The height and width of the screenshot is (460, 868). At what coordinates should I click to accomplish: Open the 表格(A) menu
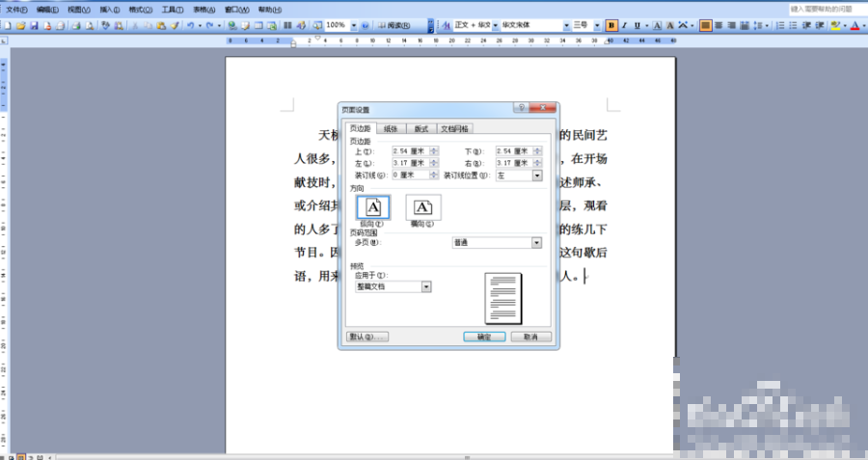coord(203,10)
